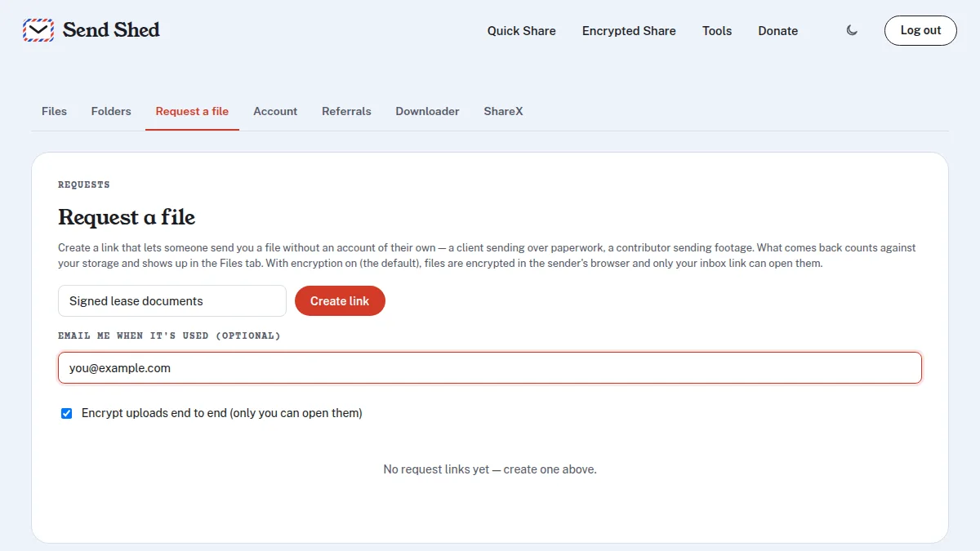Viewport: 980px width, 551px height.
Task: Visit the Donate page
Action: coord(777,31)
